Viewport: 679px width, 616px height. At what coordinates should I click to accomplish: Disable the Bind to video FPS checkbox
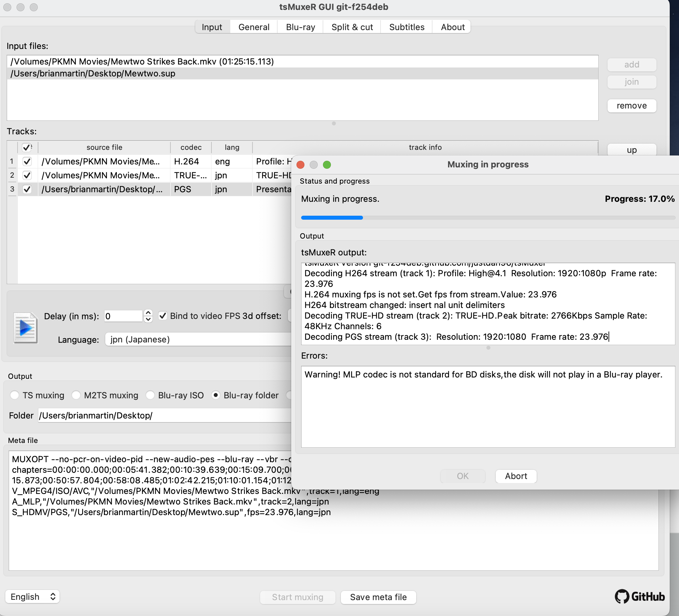163,316
